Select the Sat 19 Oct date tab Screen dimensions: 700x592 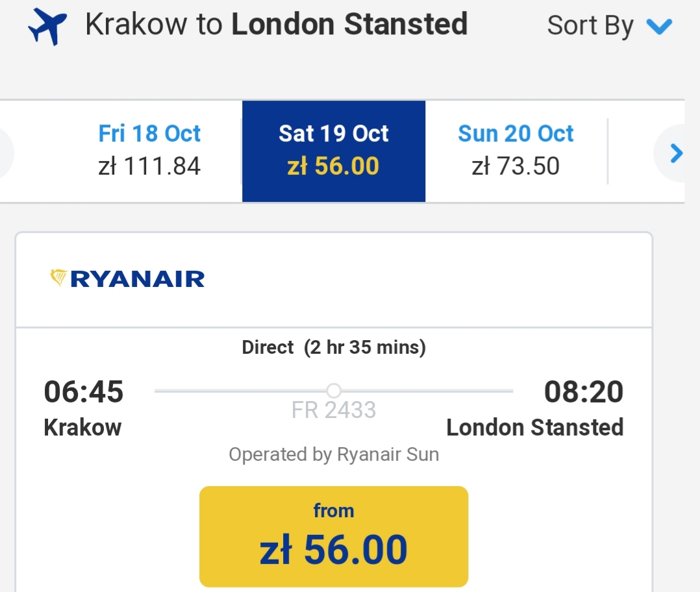point(334,151)
